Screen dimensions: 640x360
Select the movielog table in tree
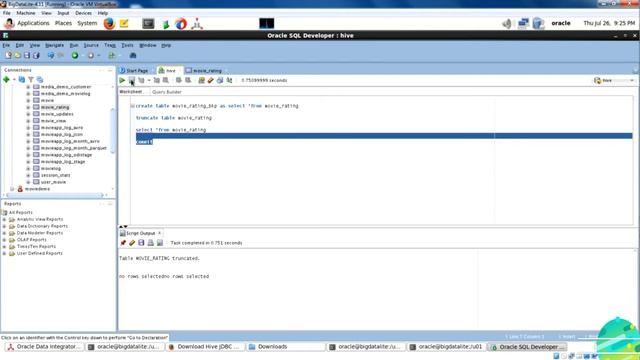(x=51, y=169)
